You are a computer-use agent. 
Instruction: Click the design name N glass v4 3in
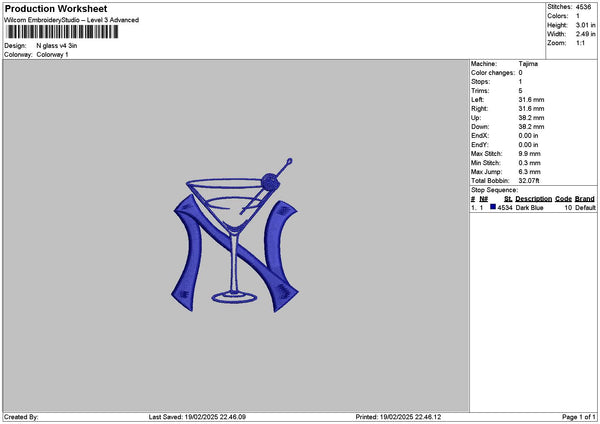tap(57, 46)
